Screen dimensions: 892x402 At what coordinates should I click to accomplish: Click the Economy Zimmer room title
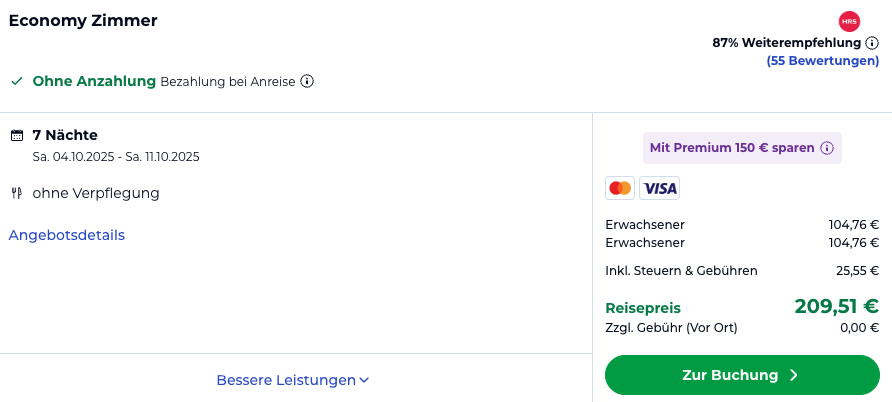83,20
